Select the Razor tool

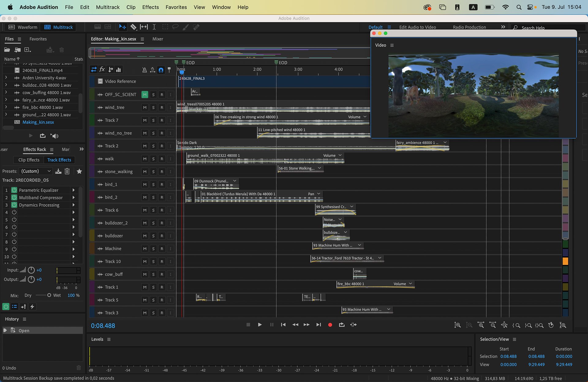point(133,27)
